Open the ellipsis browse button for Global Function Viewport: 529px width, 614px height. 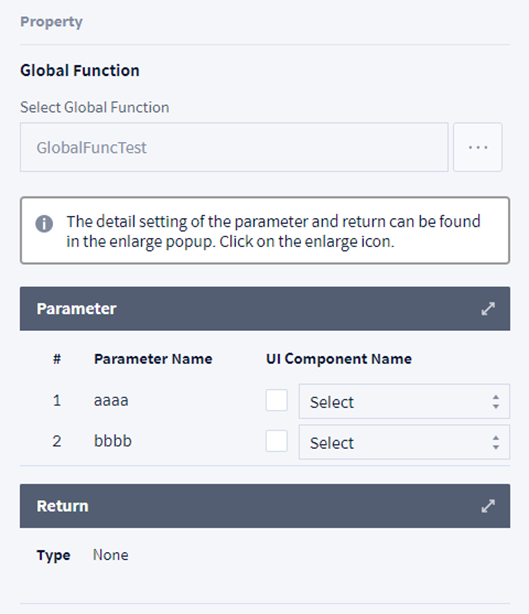[478, 147]
